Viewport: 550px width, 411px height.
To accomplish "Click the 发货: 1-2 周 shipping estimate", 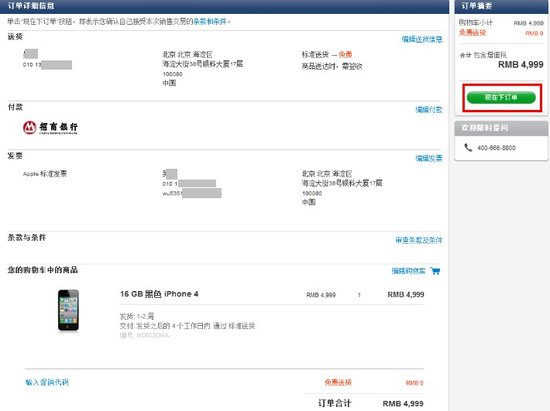I will tap(137, 316).
